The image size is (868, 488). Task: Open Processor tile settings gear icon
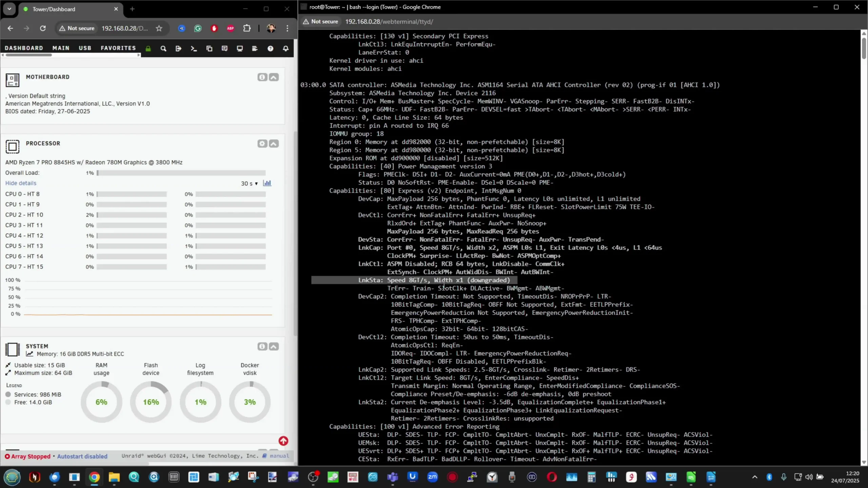(262, 144)
